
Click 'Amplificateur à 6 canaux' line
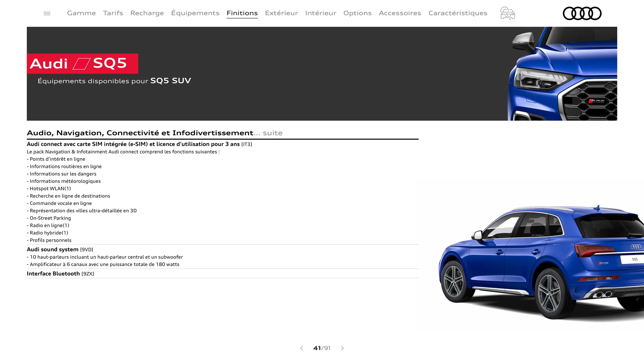[x=103, y=265]
